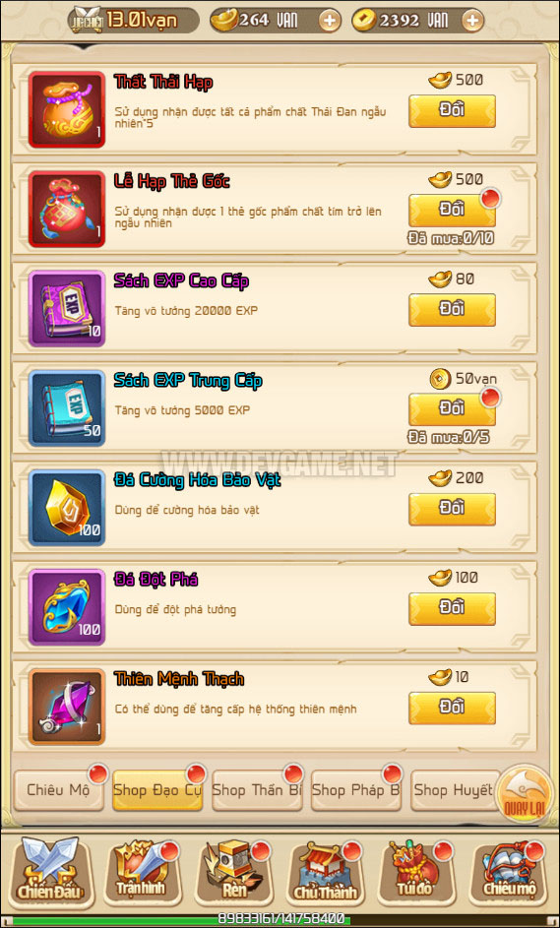Viewport: 560px width, 928px height.
Task: Add coins with the plus icon beside 2392 vạn
Action: [x=471, y=22]
